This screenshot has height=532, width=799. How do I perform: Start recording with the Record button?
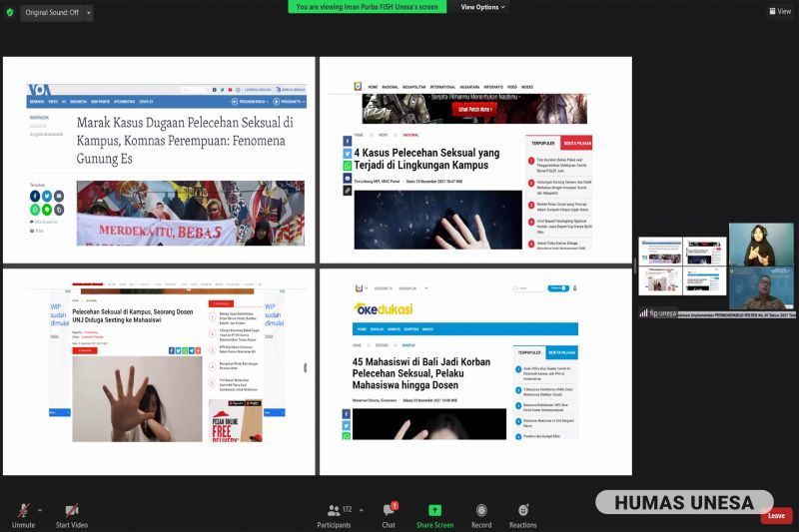click(481, 515)
